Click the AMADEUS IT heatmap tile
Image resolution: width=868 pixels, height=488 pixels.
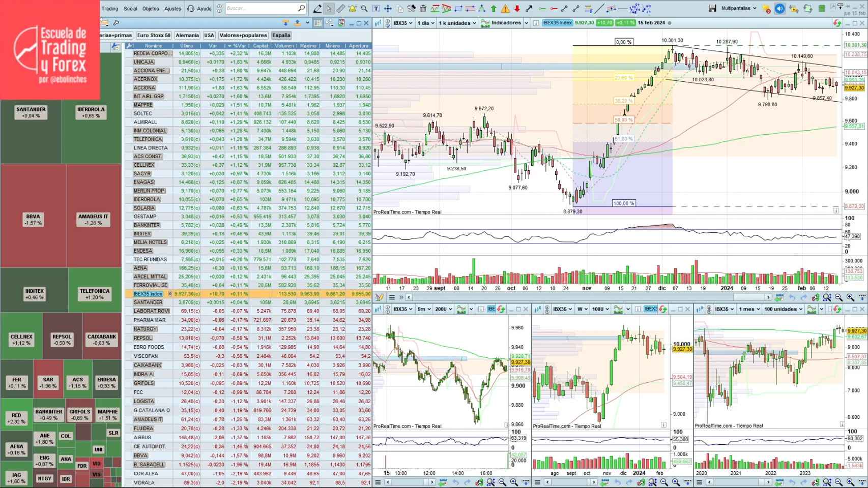click(x=94, y=216)
